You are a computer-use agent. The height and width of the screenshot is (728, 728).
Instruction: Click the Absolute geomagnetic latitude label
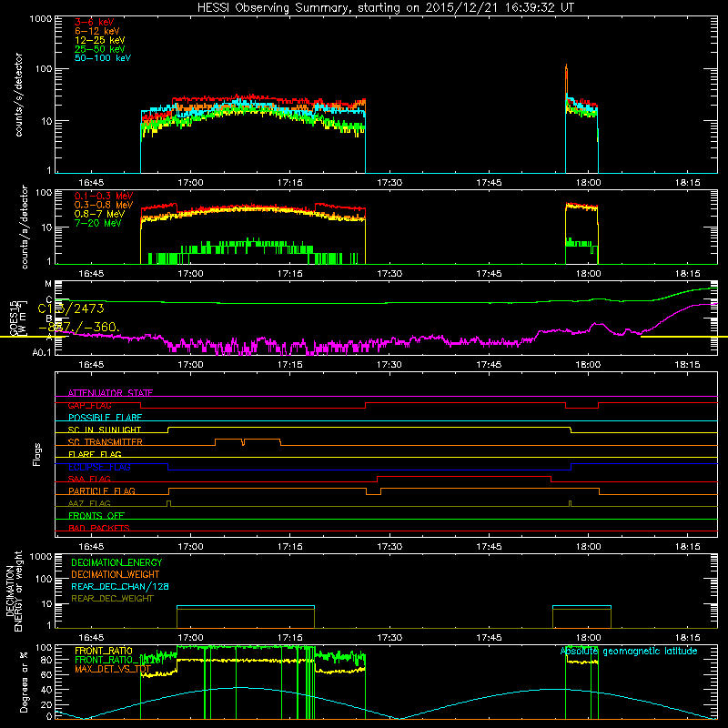[x=629, y=652]
